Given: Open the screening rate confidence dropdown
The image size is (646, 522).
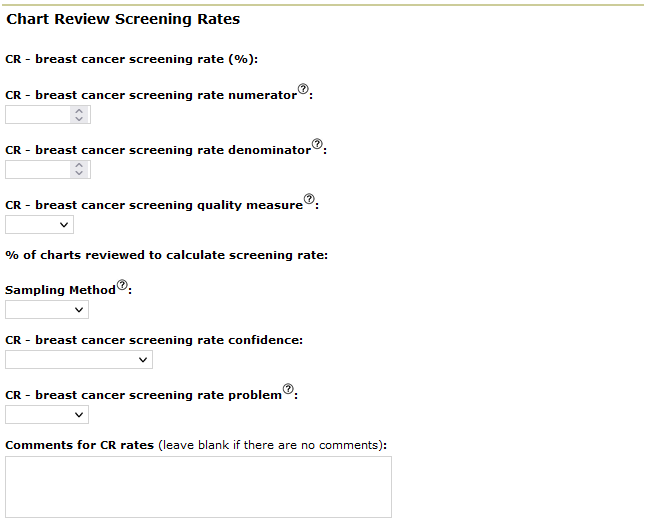Looking at the screenshot, I should [79, 360].
